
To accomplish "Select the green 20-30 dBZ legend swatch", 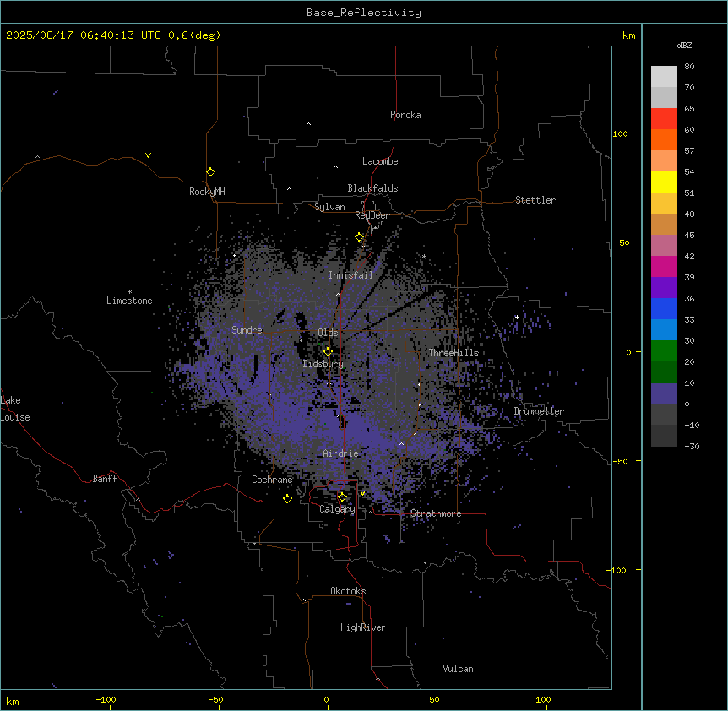I will 664,351.
